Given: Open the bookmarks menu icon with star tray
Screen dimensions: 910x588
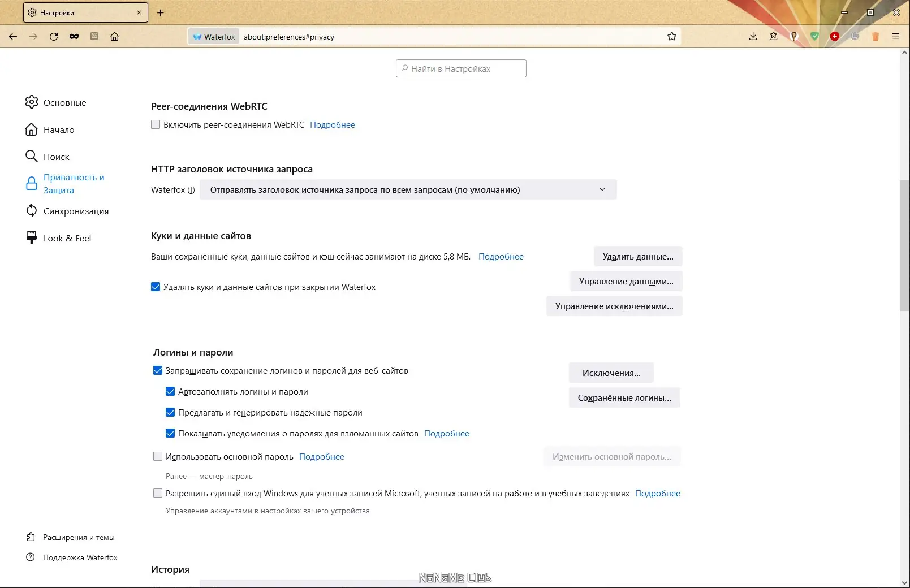Looking at the screenshot, I should pyautogui.click(x=773, y=37).
